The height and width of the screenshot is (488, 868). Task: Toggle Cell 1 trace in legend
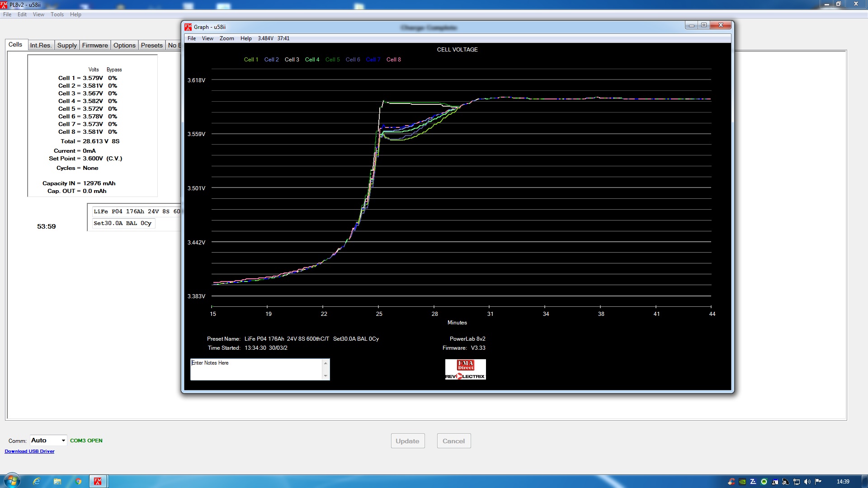click(251, 60)
